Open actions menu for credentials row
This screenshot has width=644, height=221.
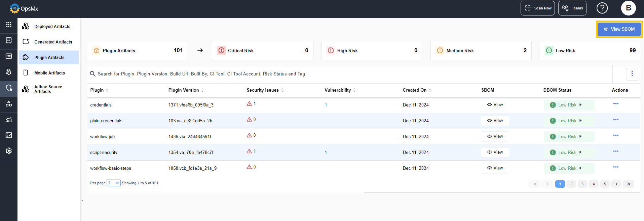(616, 104)
